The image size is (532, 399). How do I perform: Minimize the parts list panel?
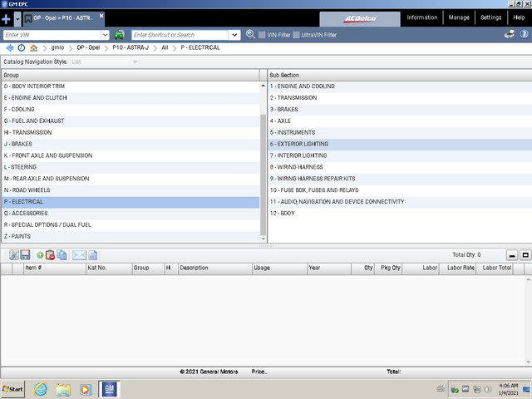(x=512, y=255)
